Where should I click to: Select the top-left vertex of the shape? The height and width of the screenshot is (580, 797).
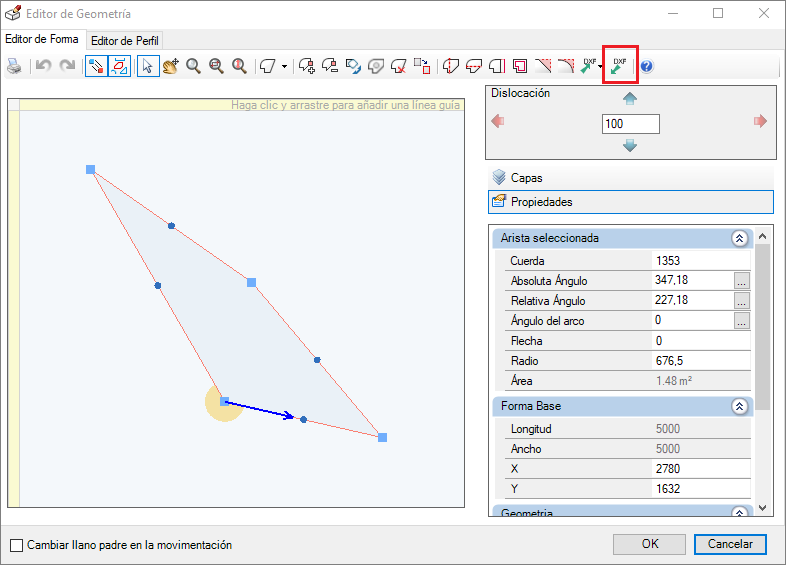pos(90,170)
